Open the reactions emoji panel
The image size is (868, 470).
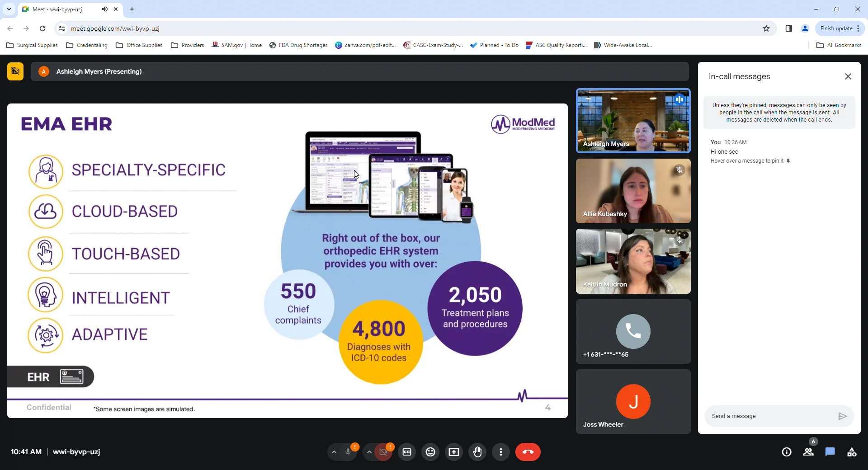430,452
